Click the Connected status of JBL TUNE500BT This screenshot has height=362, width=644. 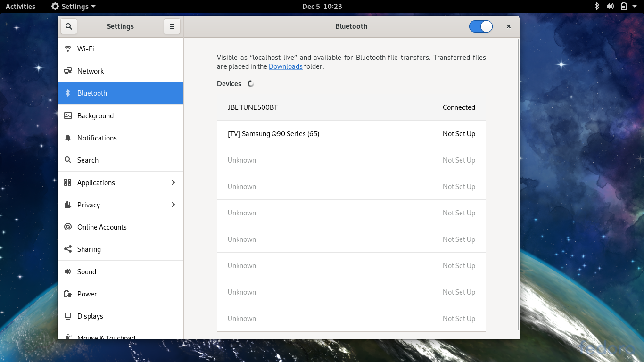(x=459, y=107)
